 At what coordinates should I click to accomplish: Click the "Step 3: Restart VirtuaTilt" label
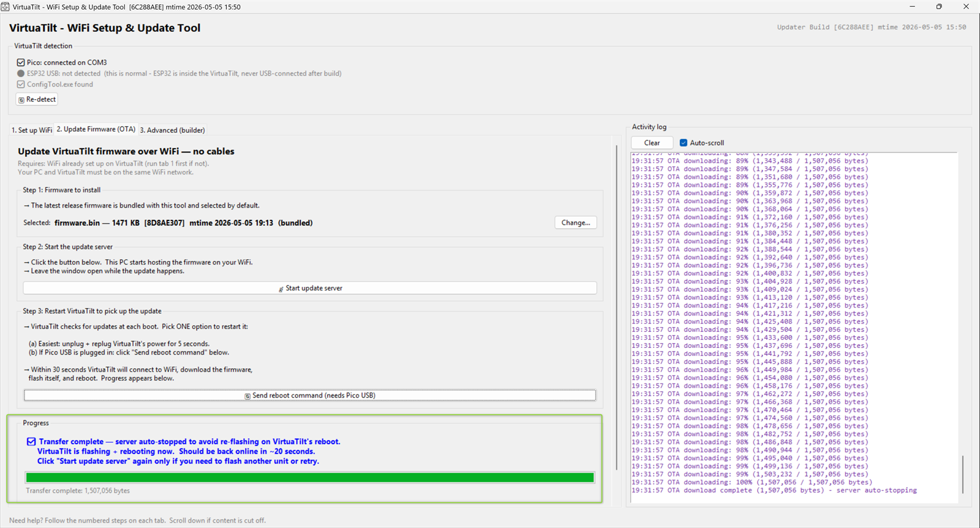92,311
